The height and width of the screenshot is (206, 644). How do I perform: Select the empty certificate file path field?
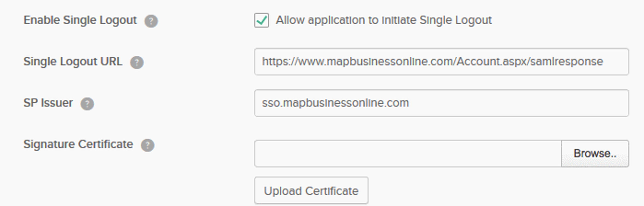point(408,154)
